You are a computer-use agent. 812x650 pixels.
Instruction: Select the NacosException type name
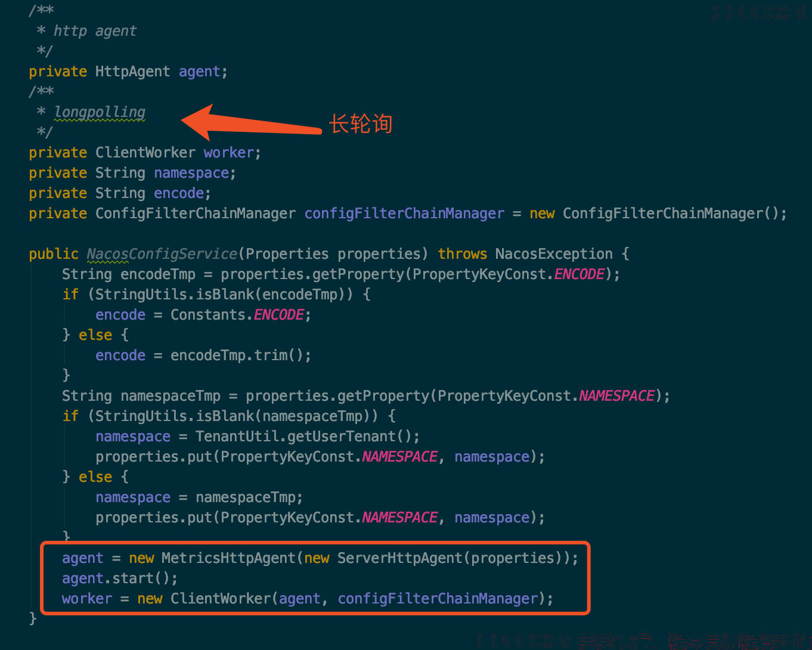coord(554,254)
